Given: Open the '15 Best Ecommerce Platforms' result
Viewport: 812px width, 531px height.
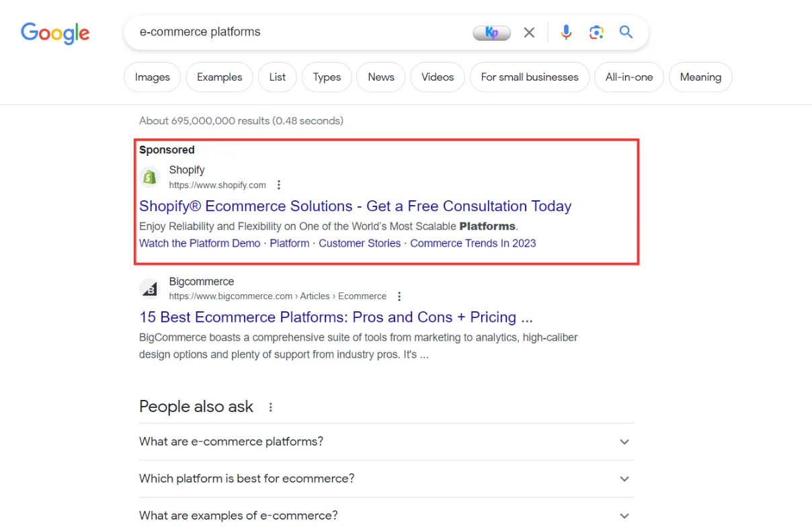Looking at the screenshot, I should [335, 317].
